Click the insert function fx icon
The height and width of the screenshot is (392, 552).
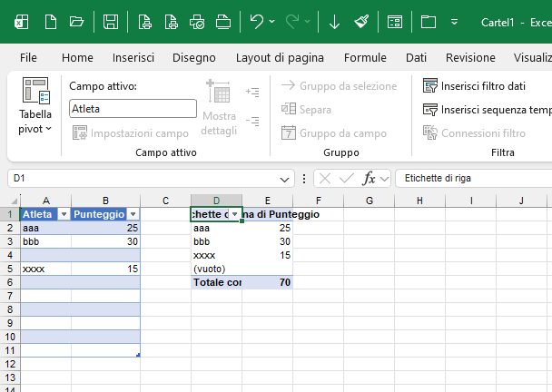pyautogui.click(x=369, y=179)
